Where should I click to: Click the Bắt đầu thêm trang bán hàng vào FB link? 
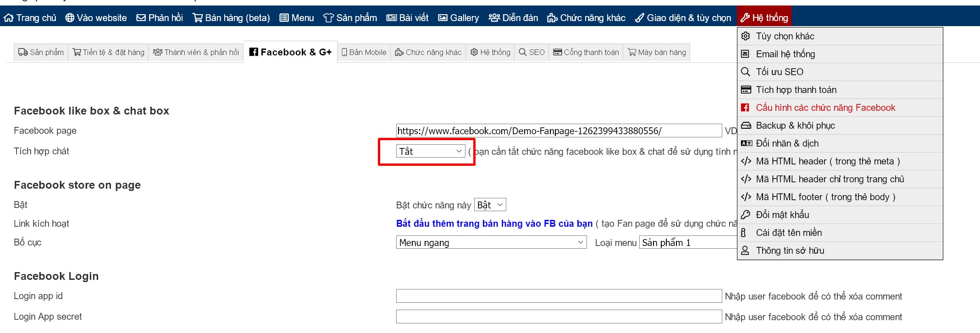click(x=494, y=224)
